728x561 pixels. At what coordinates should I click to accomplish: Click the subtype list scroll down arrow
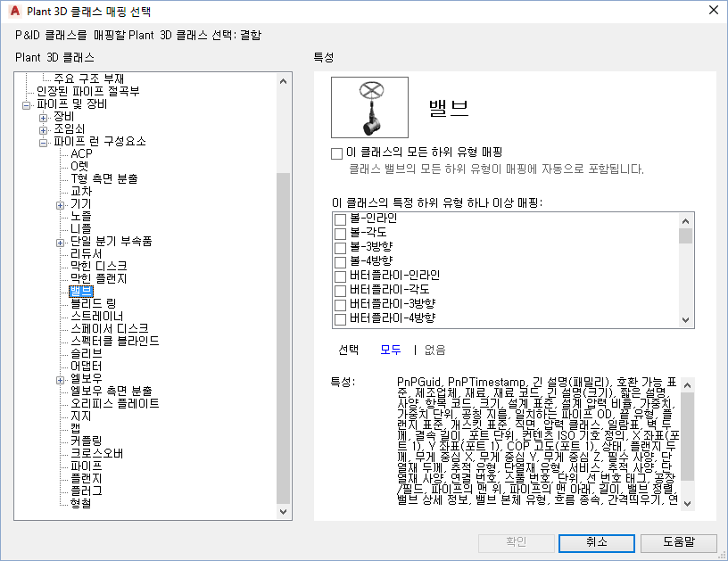point(686,319)
